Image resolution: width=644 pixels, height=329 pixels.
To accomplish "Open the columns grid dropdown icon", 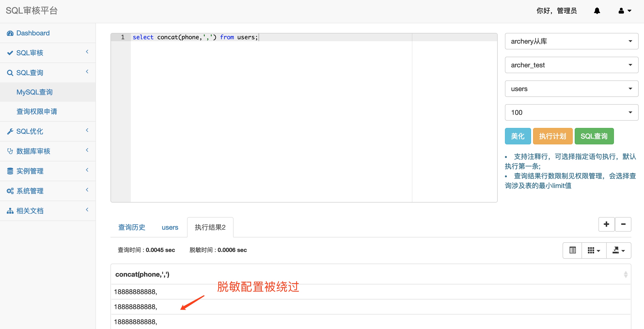I will tap(594, 250).
